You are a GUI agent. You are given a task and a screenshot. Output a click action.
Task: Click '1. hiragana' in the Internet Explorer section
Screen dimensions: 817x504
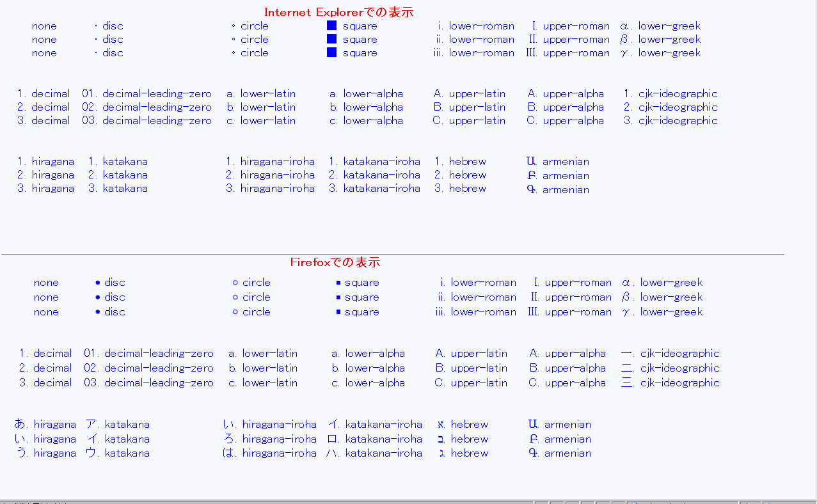(45, 162)
